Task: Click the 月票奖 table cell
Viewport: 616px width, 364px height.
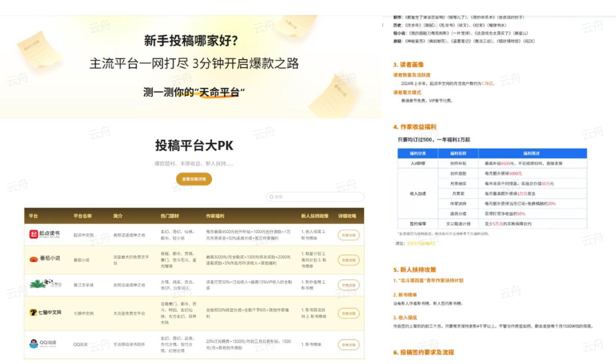Action: point(458,193)
